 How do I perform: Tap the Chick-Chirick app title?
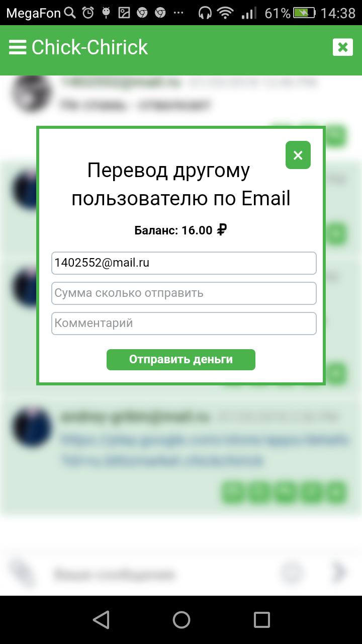90,47
